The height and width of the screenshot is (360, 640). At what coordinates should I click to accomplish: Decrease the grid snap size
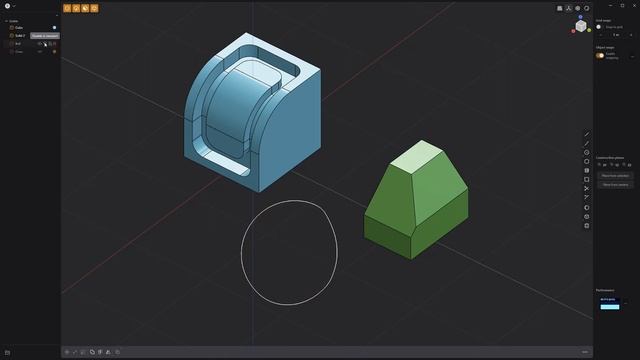coord(601,35)
